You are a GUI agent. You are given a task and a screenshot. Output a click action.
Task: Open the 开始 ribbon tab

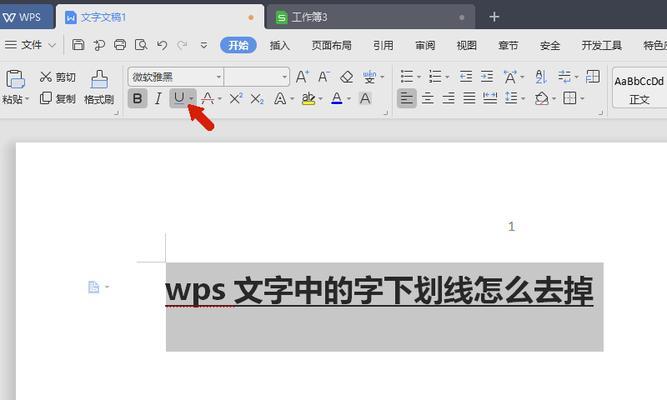pyautogui.click(x=238, y=45)
